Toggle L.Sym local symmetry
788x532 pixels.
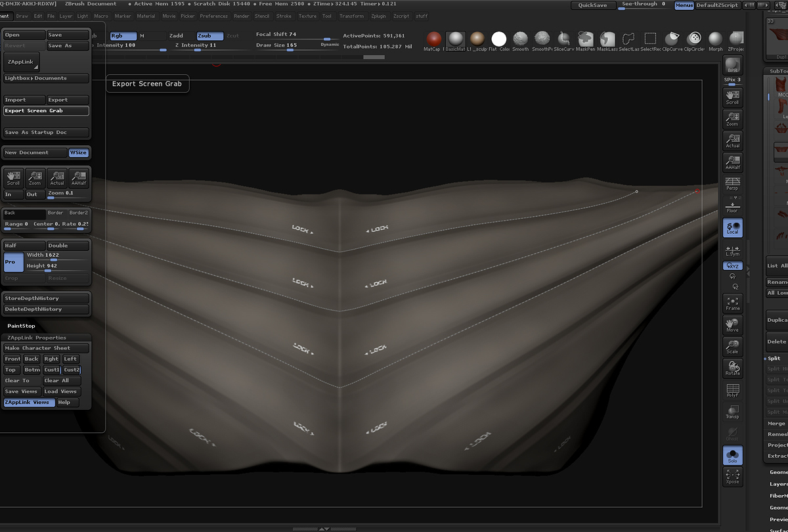(732, 249)
